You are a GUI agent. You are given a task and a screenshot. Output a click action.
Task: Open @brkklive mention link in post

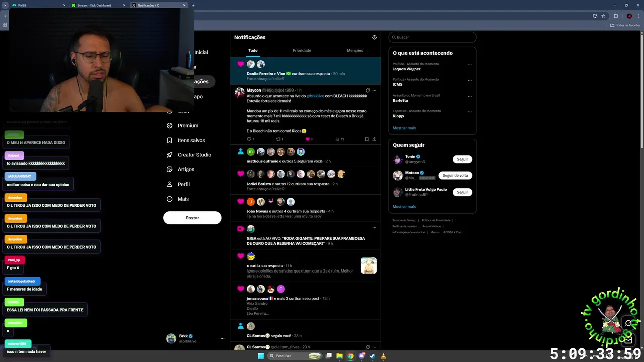(x=315, y=96)
